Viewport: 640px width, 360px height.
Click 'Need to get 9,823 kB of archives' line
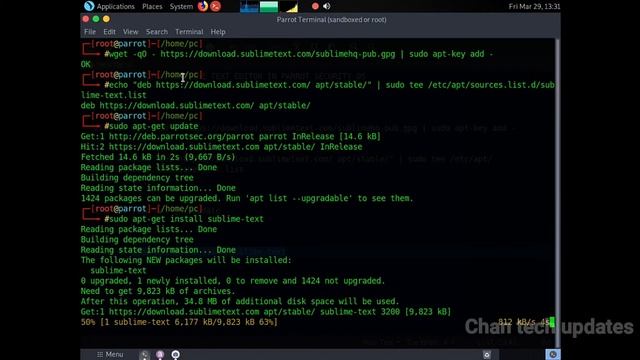(158, 291)
